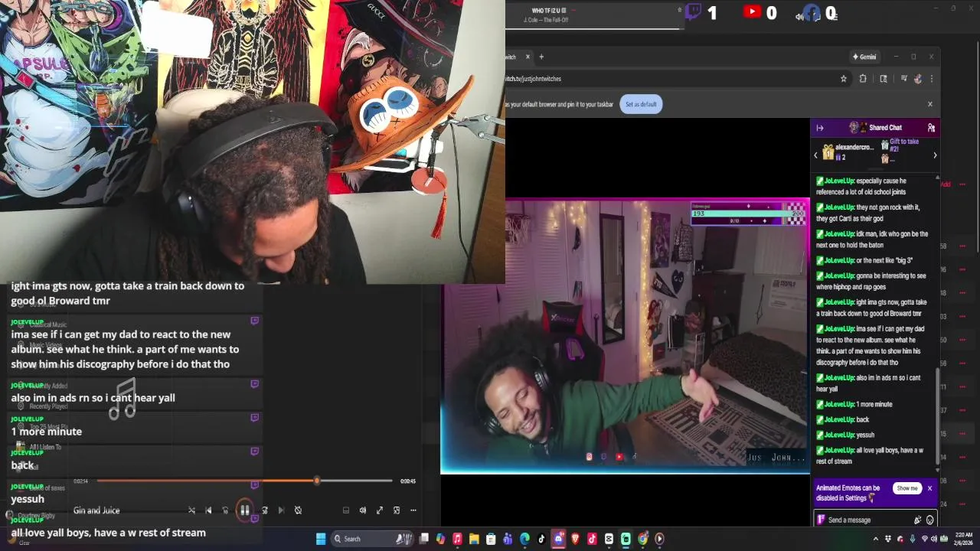The image size is (980, 551).
Task: Click the music player volume icon
Action: point(363,510)
